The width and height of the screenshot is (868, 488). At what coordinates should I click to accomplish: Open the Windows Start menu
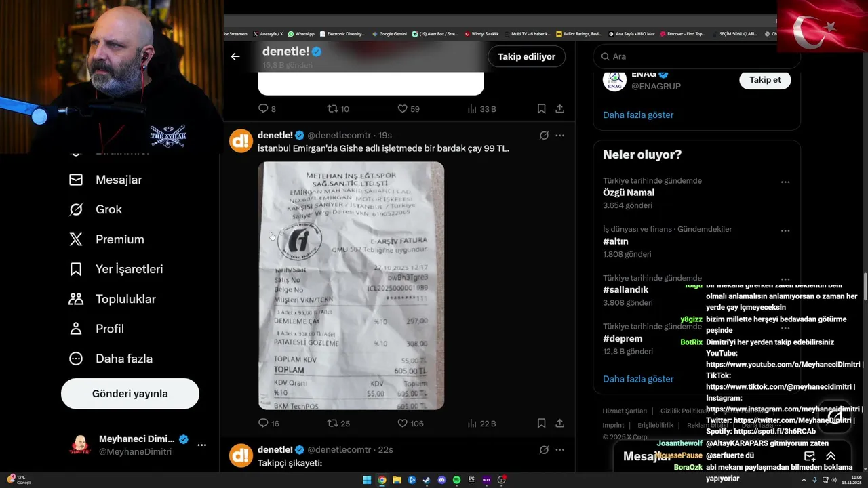(x=367, y=480)
